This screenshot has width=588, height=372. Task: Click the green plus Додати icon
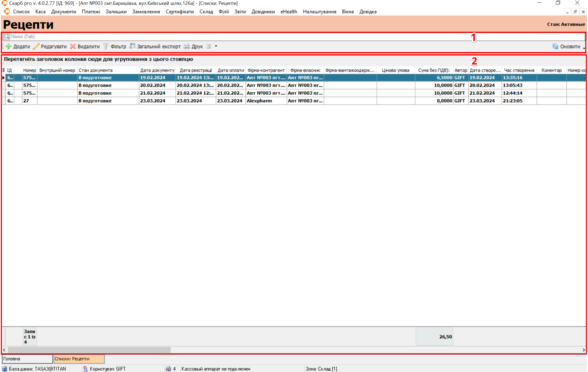(9, 46)
